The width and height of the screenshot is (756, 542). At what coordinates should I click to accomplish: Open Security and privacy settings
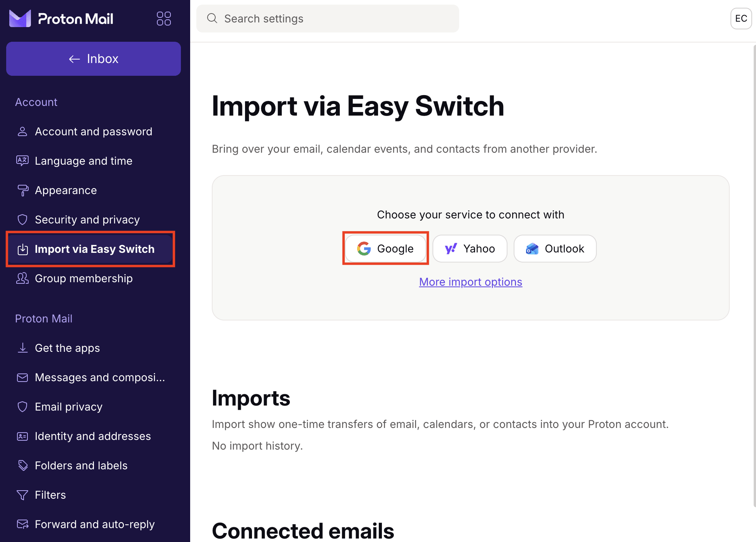93,220
